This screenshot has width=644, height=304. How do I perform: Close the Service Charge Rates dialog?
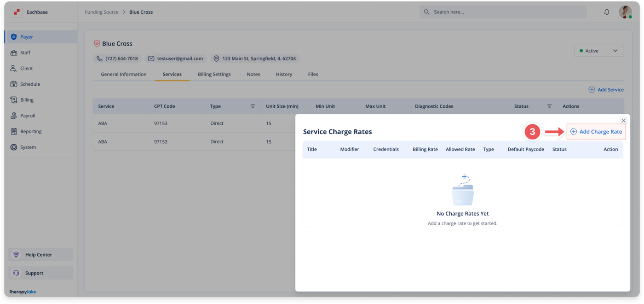[x=623, y=121]
